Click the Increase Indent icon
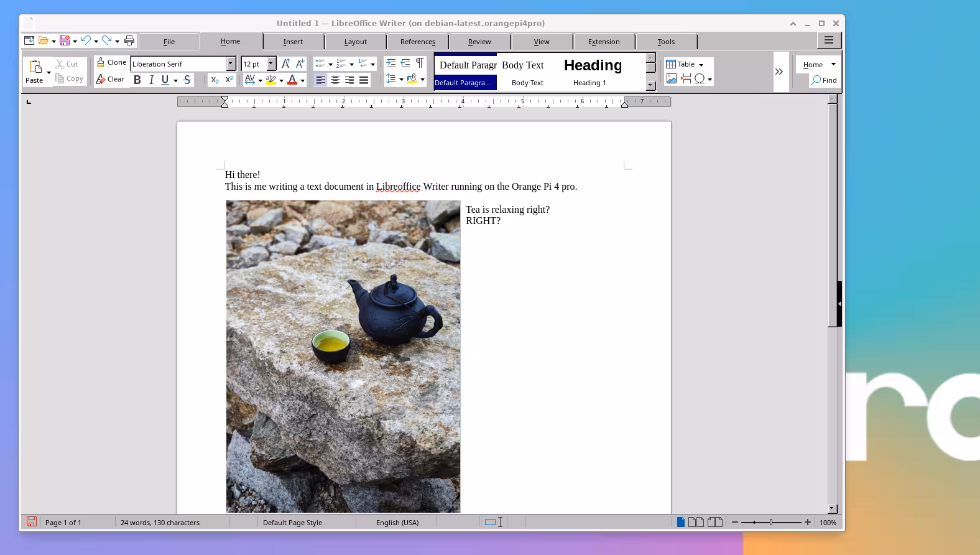980x555 pixels. [x=391, y=63]
